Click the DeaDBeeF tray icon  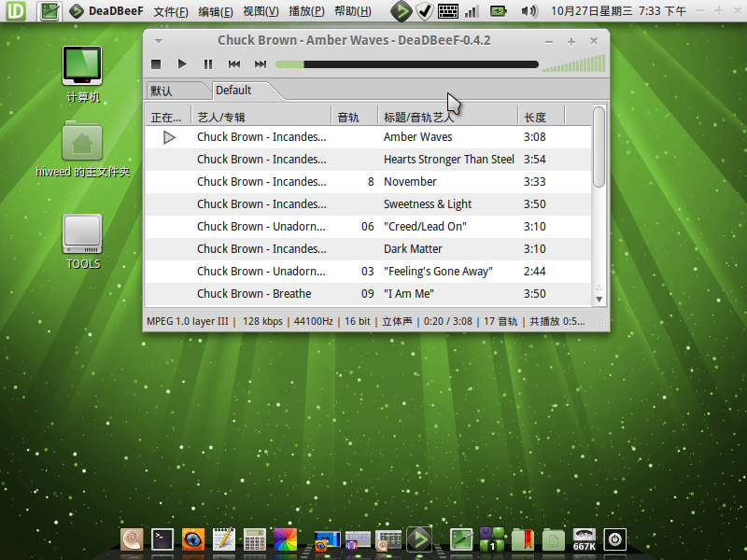point(402,11)
